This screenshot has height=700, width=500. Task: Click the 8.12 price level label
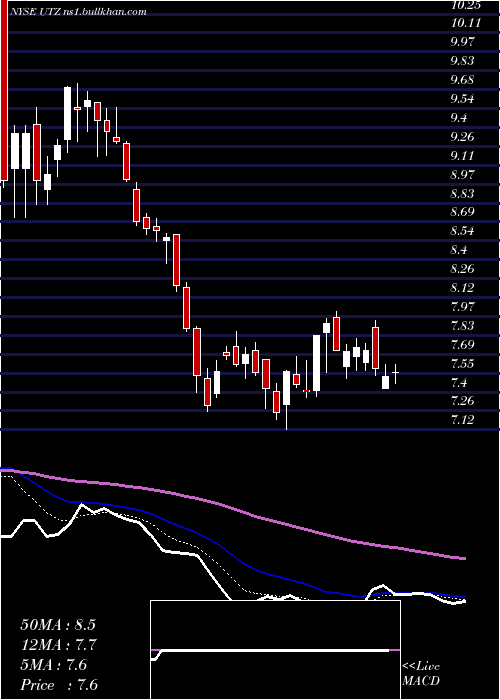464,288
